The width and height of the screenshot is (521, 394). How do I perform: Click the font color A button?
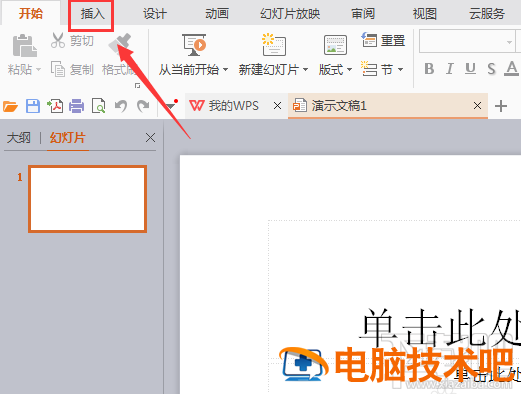point(511,69)
